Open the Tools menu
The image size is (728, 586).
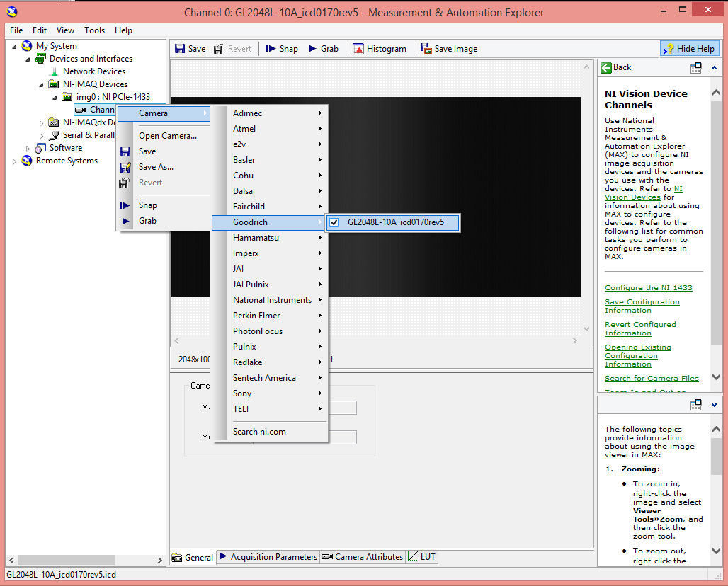pyautogui.click(x=94, y=30)
